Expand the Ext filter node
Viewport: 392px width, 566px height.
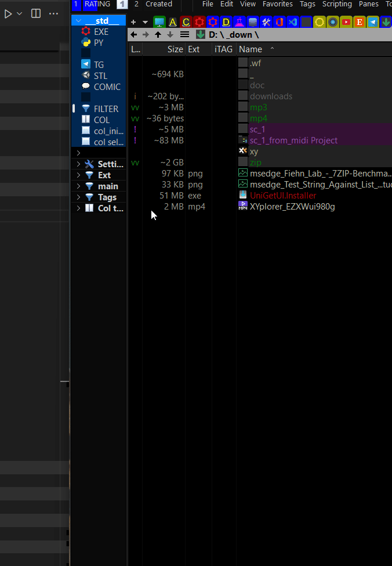click(x=78, y=175)
